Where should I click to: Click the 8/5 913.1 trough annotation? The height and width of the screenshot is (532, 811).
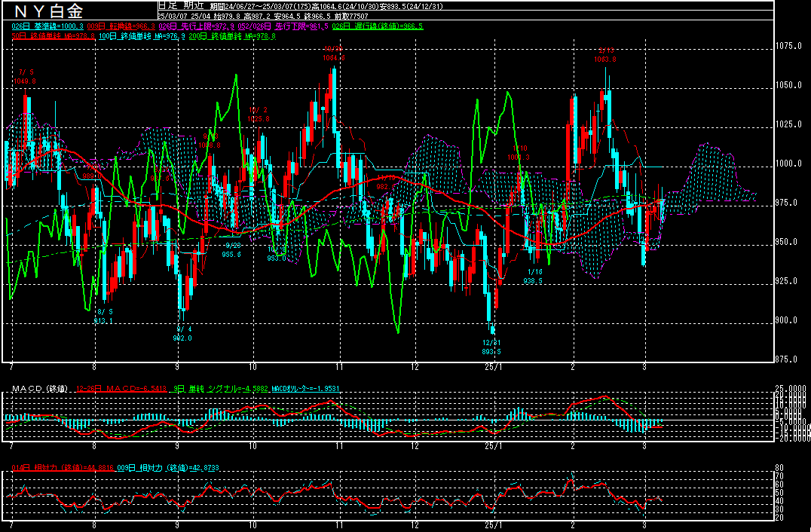[103, 316]
